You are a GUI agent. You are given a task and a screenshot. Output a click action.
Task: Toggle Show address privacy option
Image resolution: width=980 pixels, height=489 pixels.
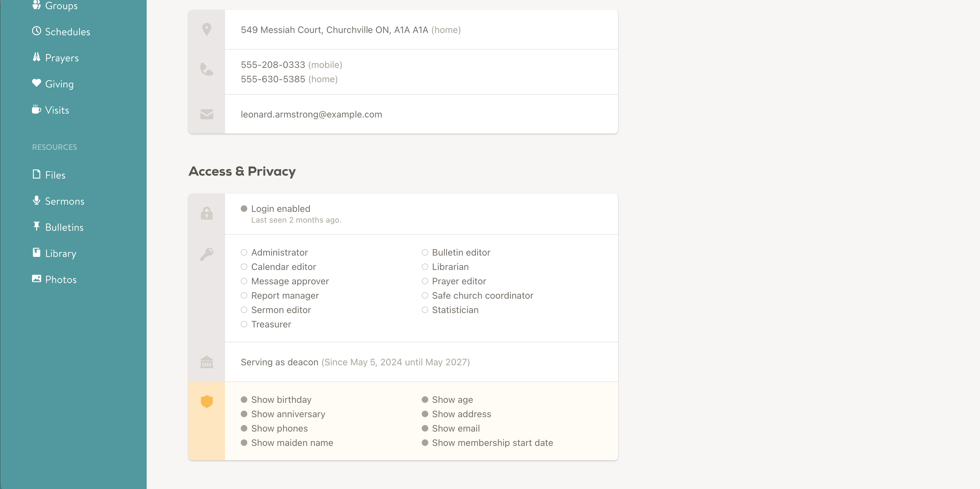tap(457, 414)
